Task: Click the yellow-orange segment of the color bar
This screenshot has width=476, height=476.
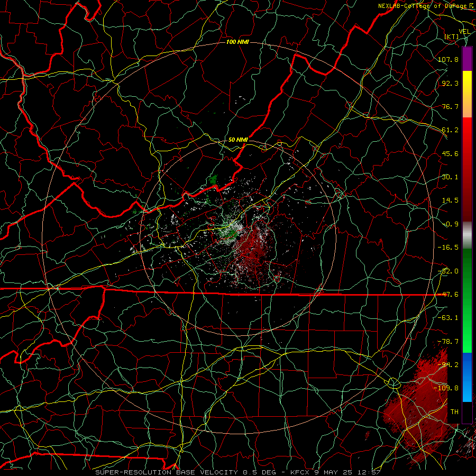Action: (x=467, y=94)
